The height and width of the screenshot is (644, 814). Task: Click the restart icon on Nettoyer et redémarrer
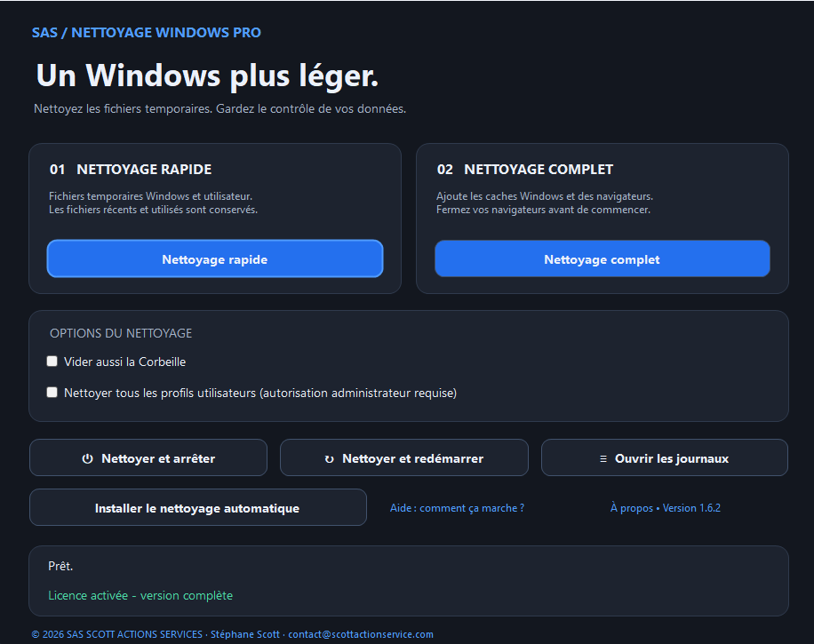click(x=329, y=458)
